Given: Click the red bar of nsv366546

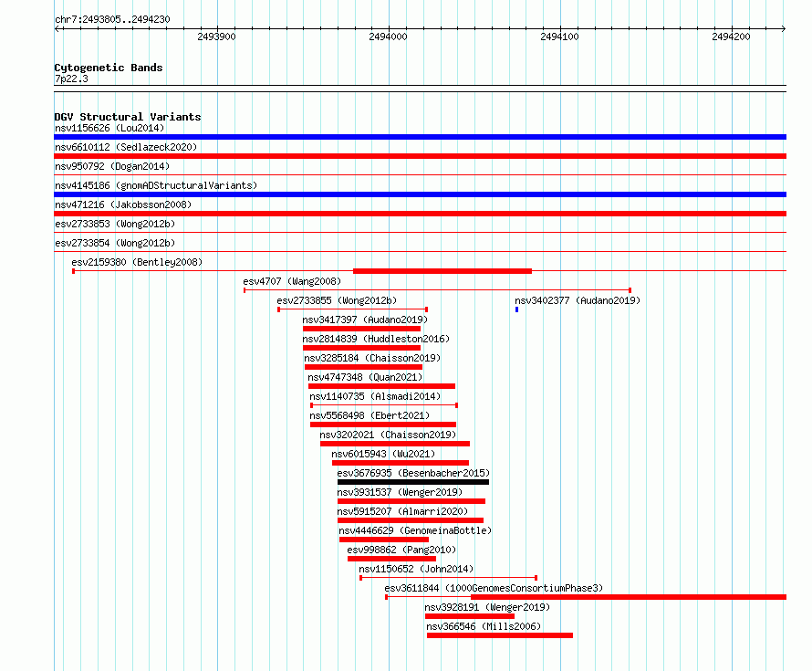Looking at the screenshot, I should click(x=500, y=635).
